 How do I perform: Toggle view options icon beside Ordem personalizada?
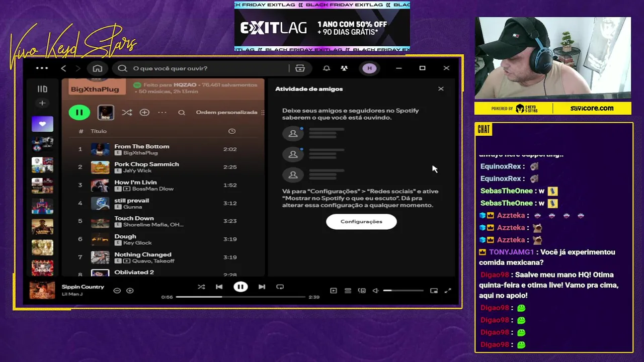[x=262, y=113]
